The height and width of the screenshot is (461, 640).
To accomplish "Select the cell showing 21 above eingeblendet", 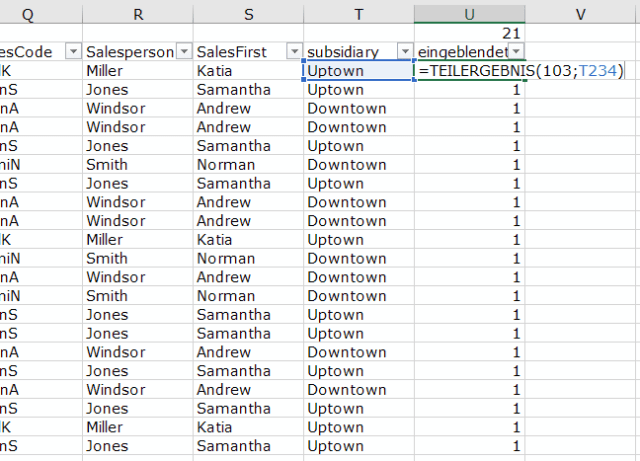I will coord(470,33).
